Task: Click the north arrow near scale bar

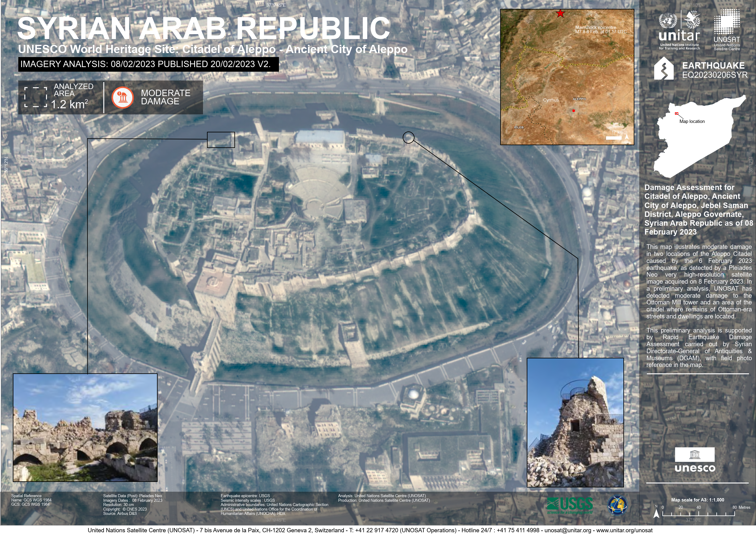Action: (656, 513)
